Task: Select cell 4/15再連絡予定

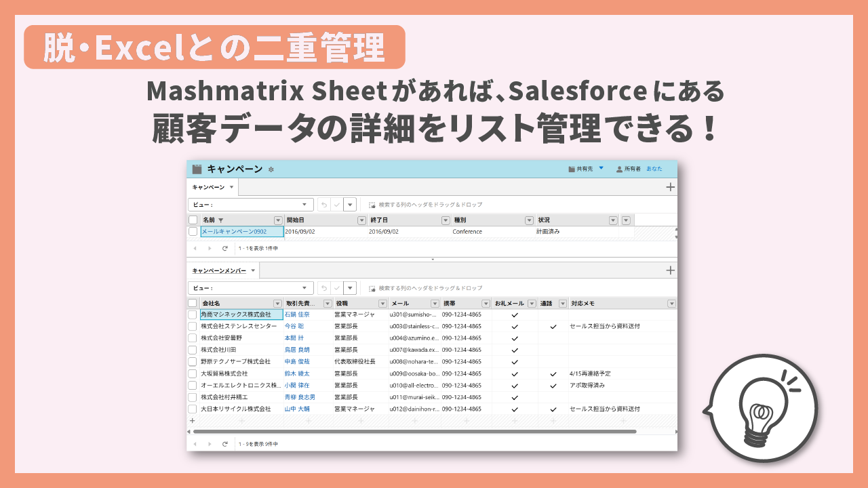Action: tap(622, 373)
